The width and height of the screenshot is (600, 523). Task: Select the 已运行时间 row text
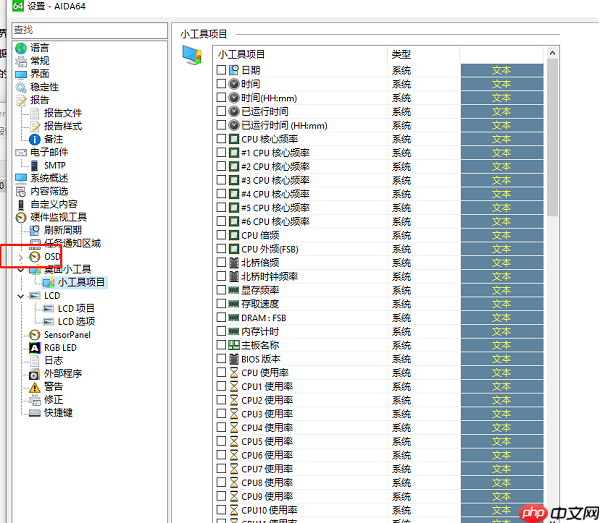pos(265,112)
